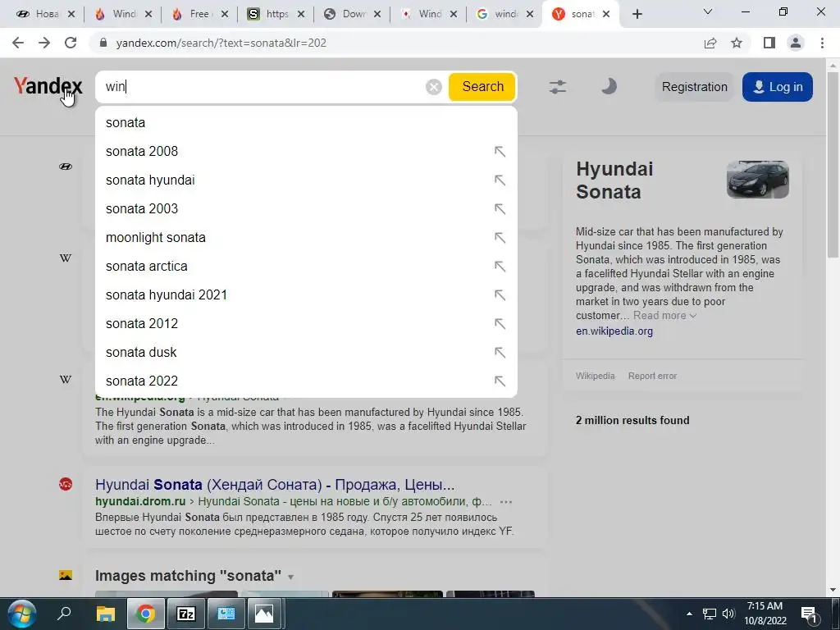Click the Wikipedia source link in card footer
This screenshot has height=630, width=840.
tap(596, 376)
